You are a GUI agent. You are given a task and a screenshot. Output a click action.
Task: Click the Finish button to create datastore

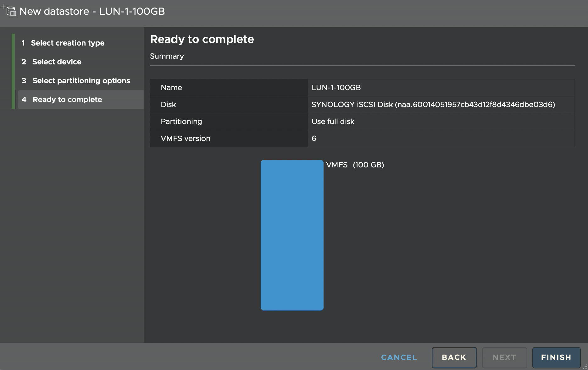[x=556, y=357]
